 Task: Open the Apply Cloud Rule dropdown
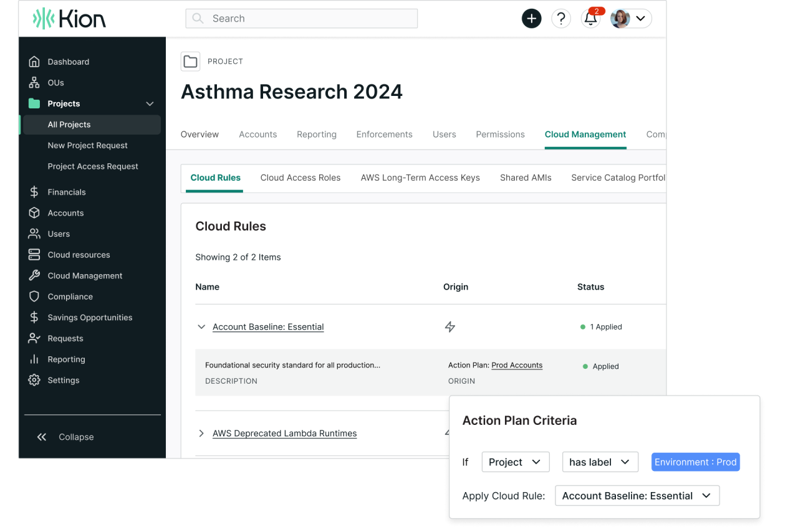[637, 495]
